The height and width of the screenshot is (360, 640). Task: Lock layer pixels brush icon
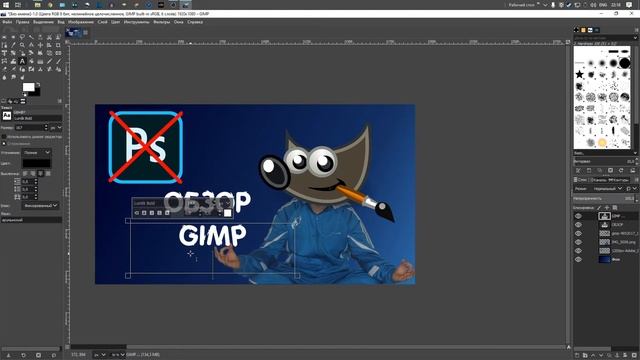(599, 208)
